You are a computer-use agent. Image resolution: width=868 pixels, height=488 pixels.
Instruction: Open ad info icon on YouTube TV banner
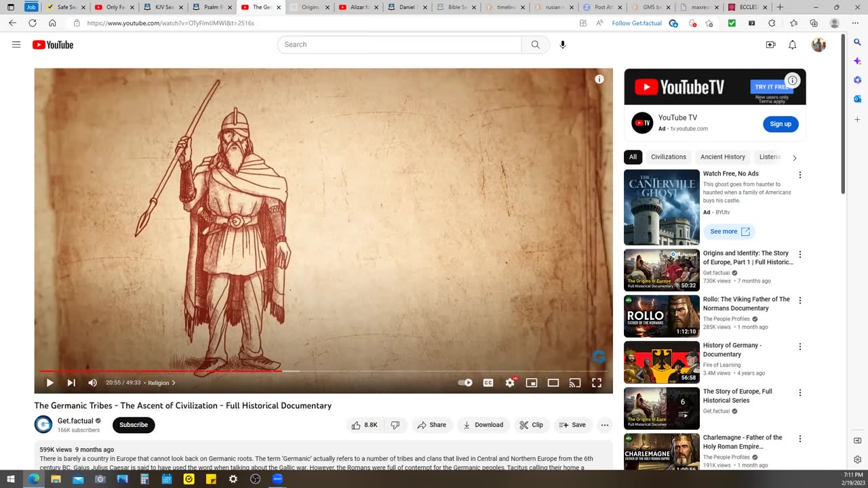pos(792,80)
